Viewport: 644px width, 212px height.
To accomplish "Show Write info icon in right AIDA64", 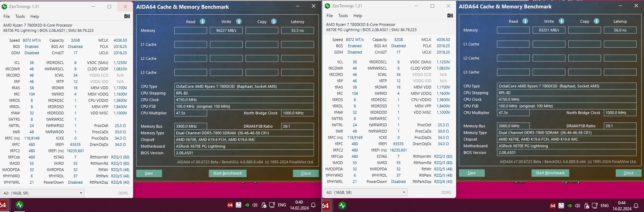I will [x=562, y=21].
